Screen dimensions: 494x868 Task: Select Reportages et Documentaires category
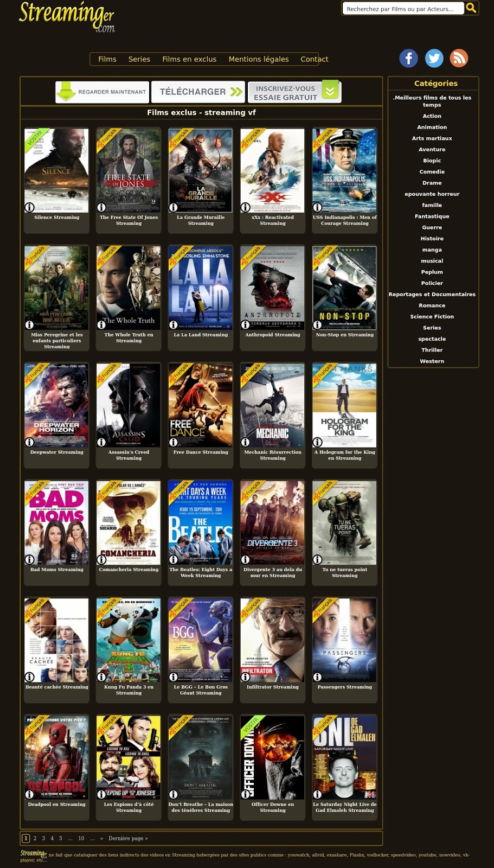coord(432,294)
